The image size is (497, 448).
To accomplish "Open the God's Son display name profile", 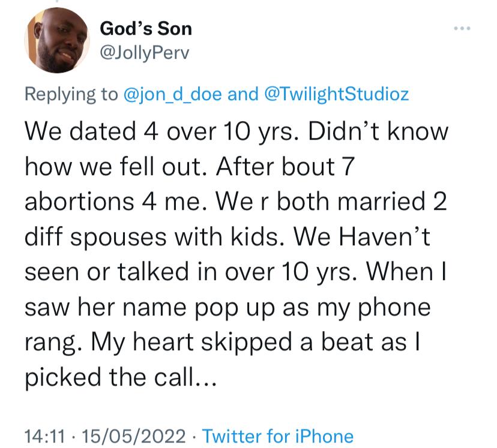I will 146,29.
